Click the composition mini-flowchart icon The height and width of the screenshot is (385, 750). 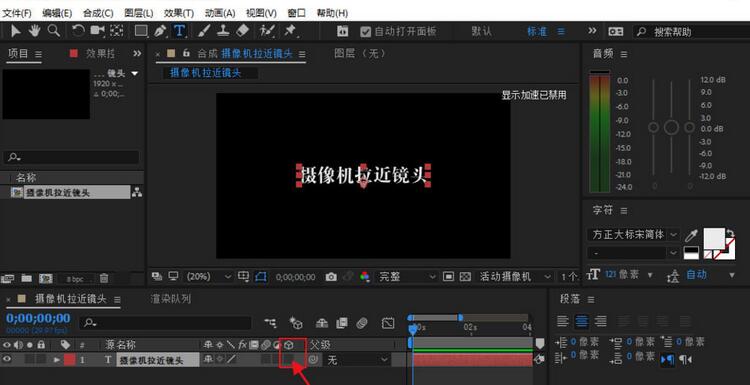[x=271, y=323]
